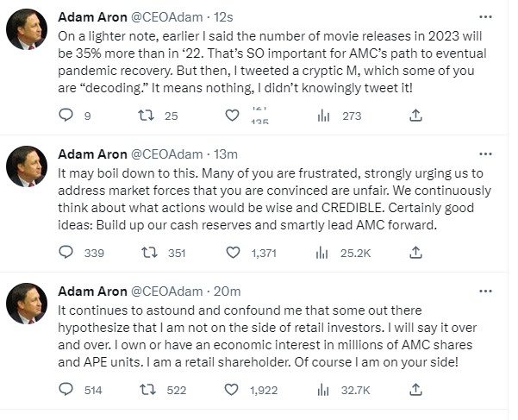Viewport: 518px width, 420px height.
Task: Share the retail shareholder tweet
Action: click(x=415, y=390)
